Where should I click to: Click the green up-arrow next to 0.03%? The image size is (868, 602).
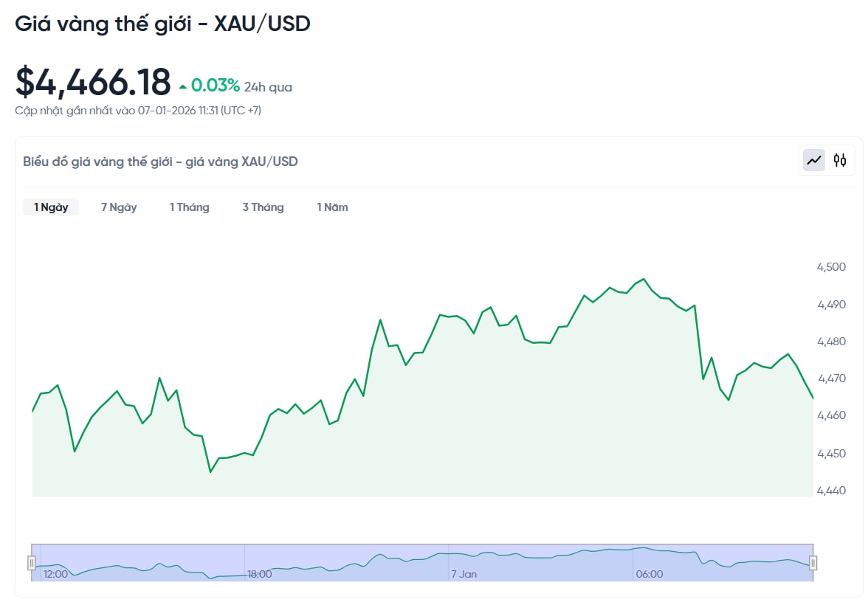click(182, 85)
